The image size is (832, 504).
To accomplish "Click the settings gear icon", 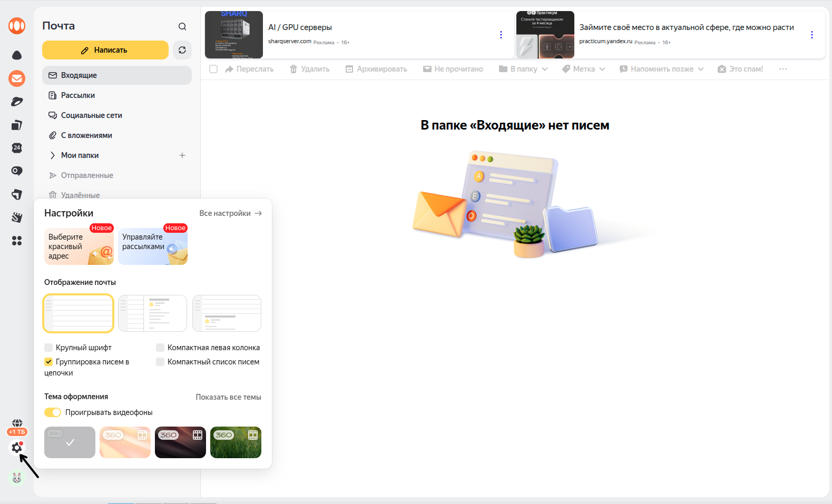I will (x=17, y=448).
